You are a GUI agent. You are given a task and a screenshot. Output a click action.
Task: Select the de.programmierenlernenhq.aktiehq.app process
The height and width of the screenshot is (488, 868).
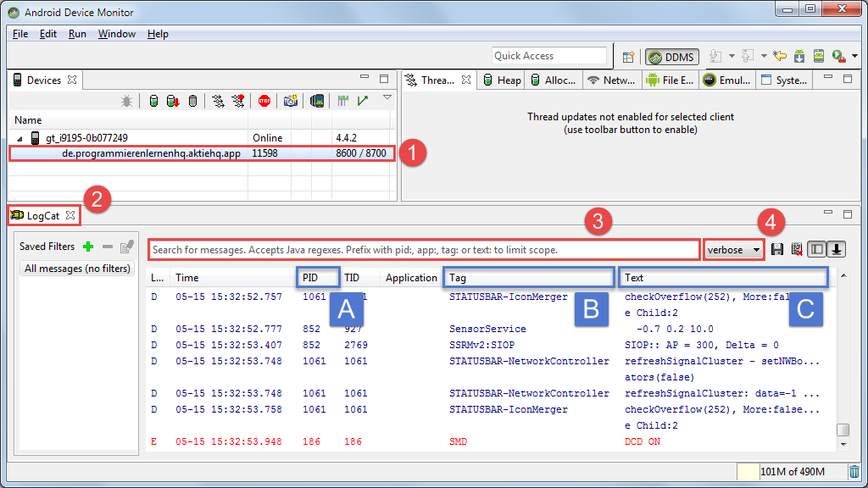tap(202, 153)
